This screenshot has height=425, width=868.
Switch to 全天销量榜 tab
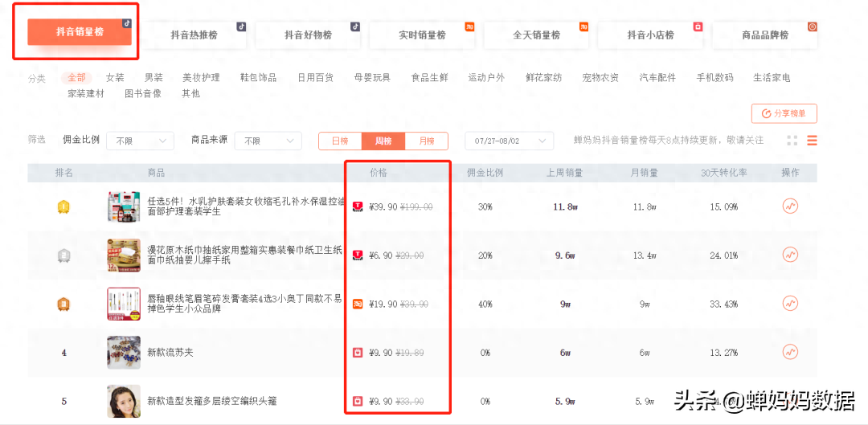point(536,35)
